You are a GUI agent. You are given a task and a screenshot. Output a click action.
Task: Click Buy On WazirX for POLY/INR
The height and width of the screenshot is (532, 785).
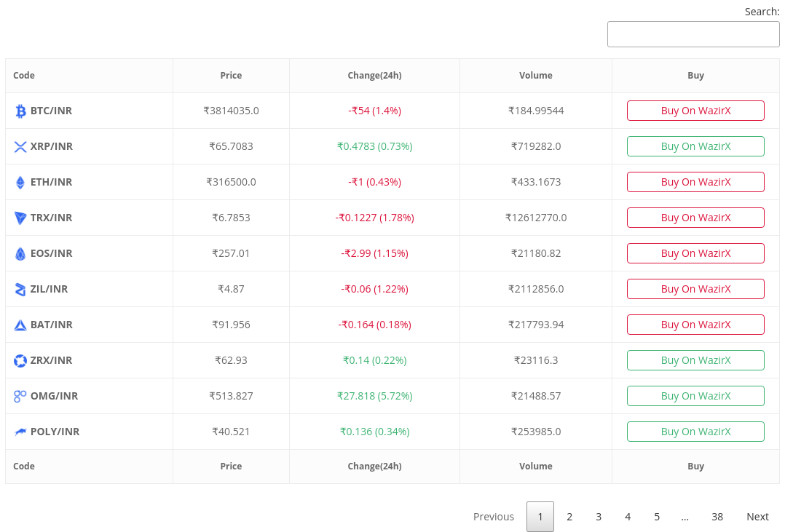695,432
